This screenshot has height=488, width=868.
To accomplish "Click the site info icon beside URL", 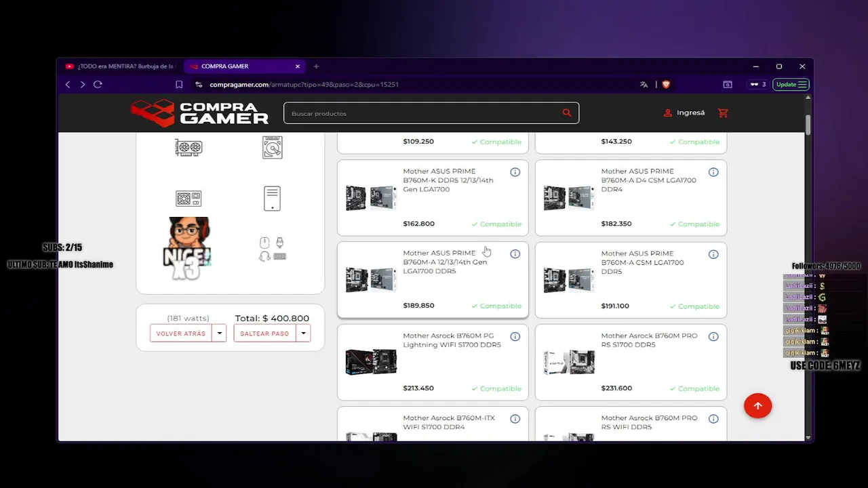I will click(199, 85).
